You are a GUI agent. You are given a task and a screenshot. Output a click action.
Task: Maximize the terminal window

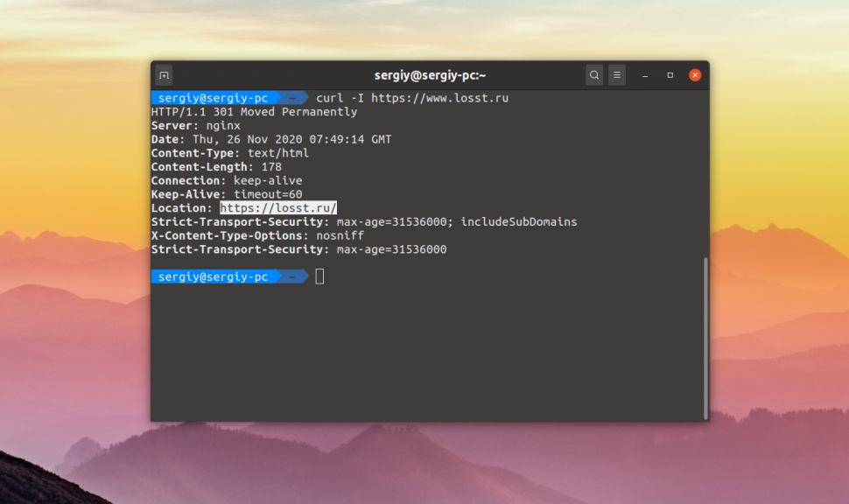670,75
